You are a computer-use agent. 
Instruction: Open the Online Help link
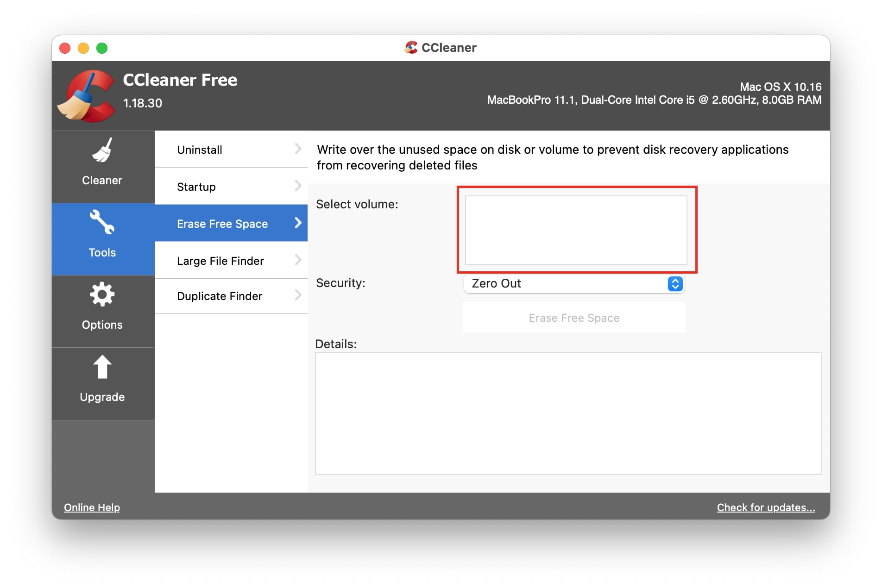(92, 507)
